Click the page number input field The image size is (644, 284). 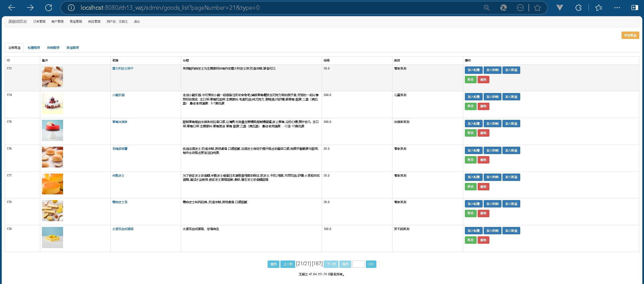(x=358, y=264)
